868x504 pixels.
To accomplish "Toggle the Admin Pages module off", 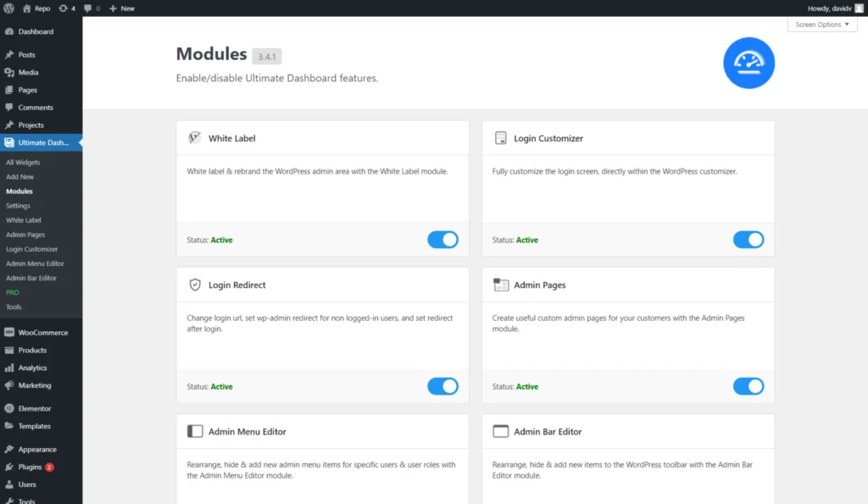I will [748, 386].
